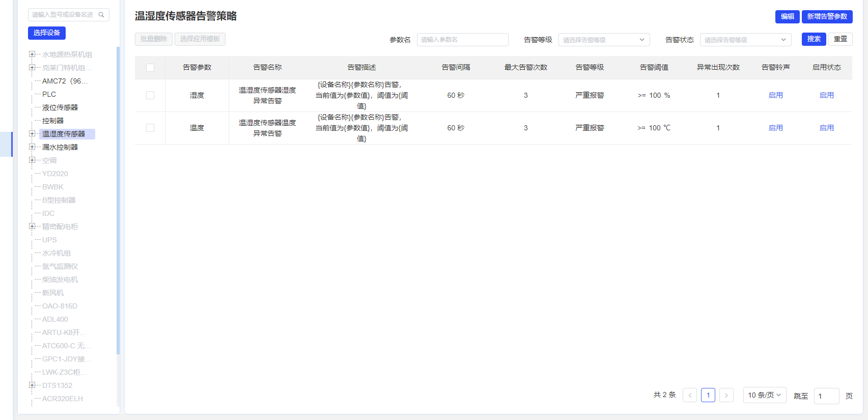Expand the 精密配电柜 tree node

coord(32,226)
